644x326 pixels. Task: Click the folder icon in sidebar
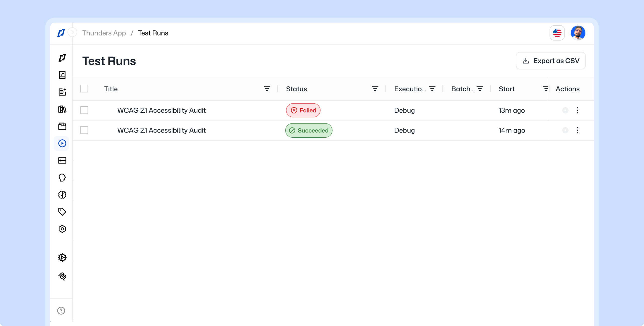(x=62, y=126)
